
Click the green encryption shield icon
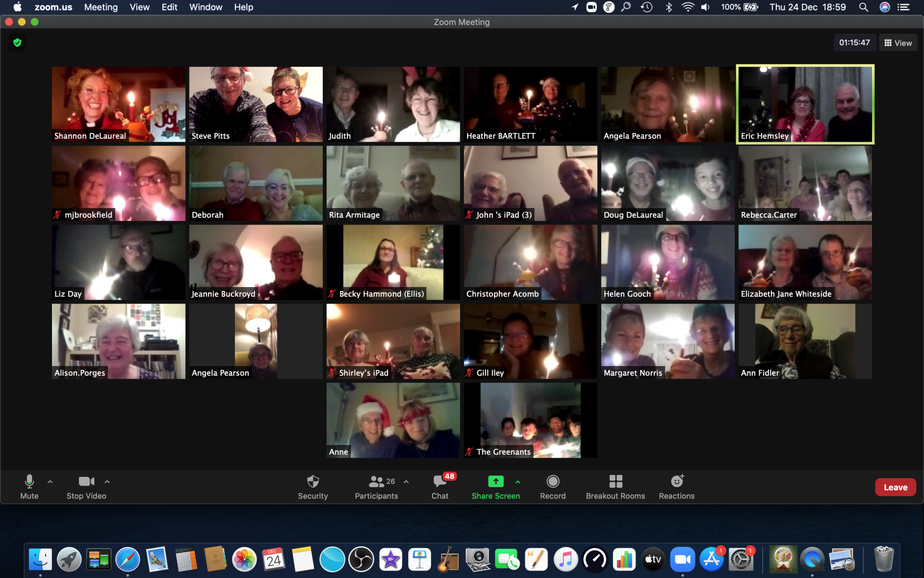[17, 43]
